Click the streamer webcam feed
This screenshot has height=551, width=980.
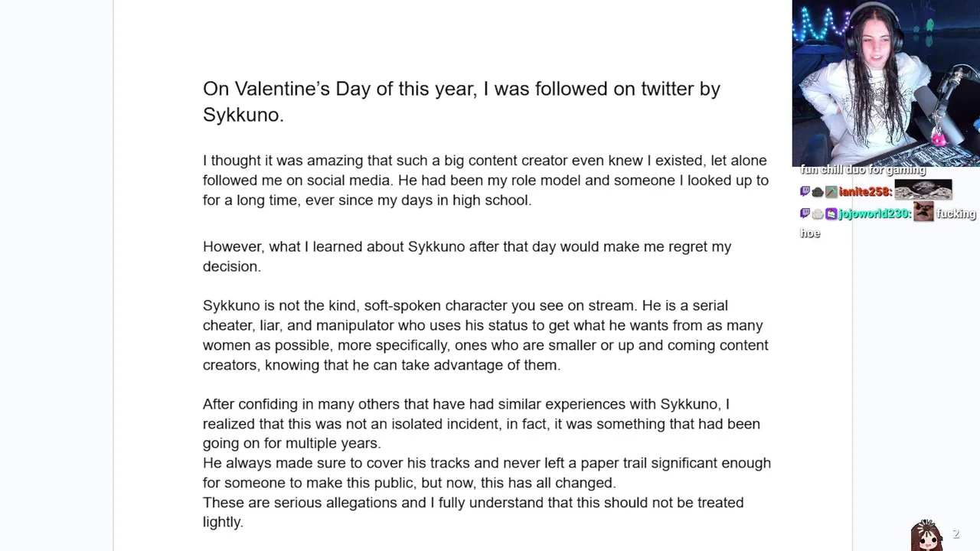(886, 83)
